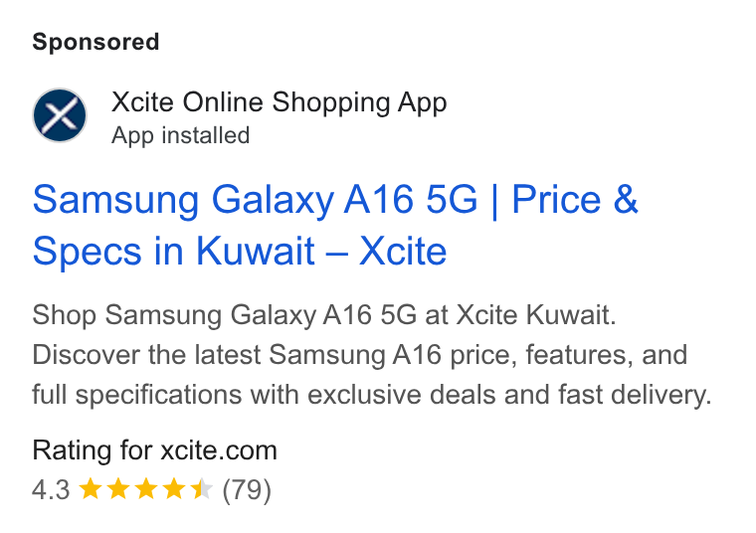
Task: Click the 'Sponsored' label
Action: (x=95, y=42)
